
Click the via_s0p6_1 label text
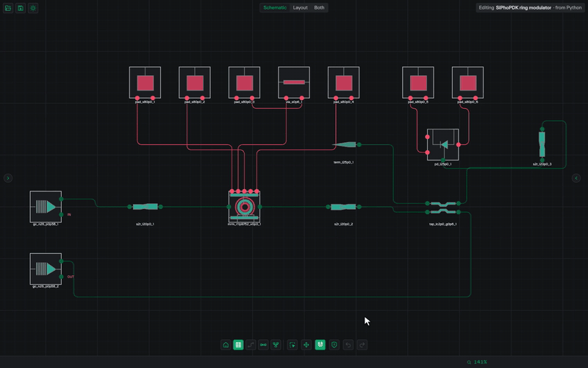pyautogui.click(x=294, y=102)
